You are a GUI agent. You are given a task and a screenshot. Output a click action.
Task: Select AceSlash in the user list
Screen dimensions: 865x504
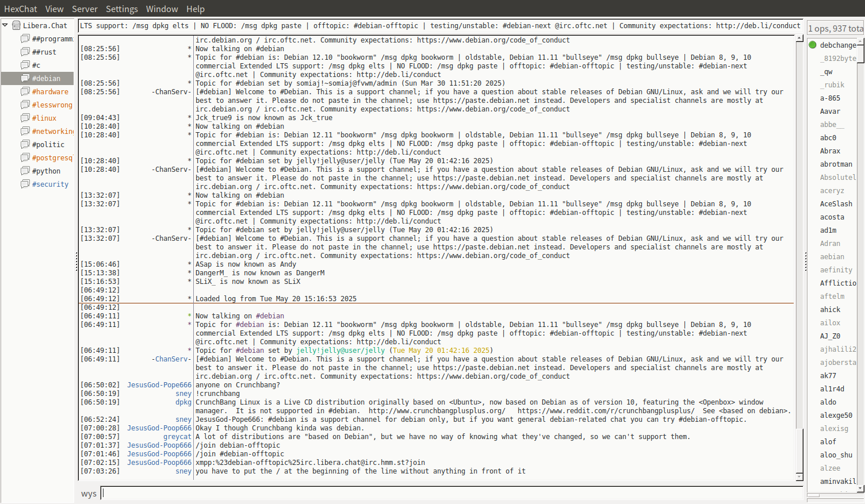point(836,204)
